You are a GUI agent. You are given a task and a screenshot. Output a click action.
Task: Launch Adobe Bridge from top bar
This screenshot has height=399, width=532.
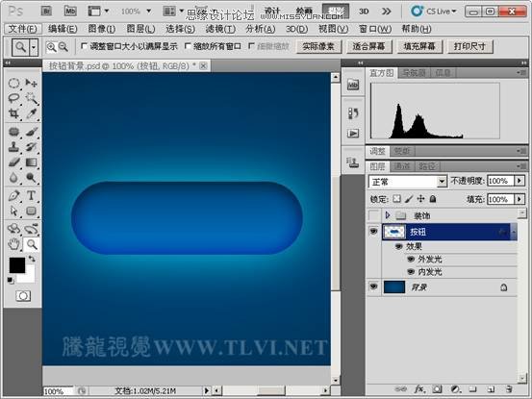pyautogui.click(x=46, y=12)
